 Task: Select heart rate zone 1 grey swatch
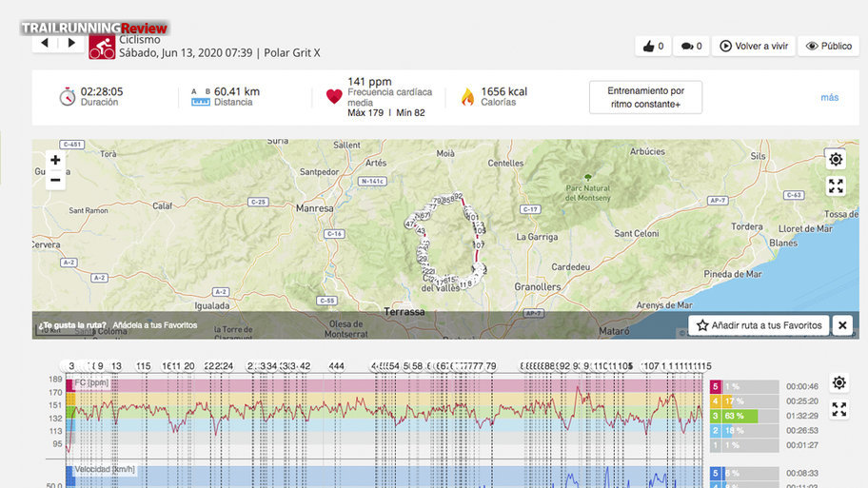(x=715, y=445)
